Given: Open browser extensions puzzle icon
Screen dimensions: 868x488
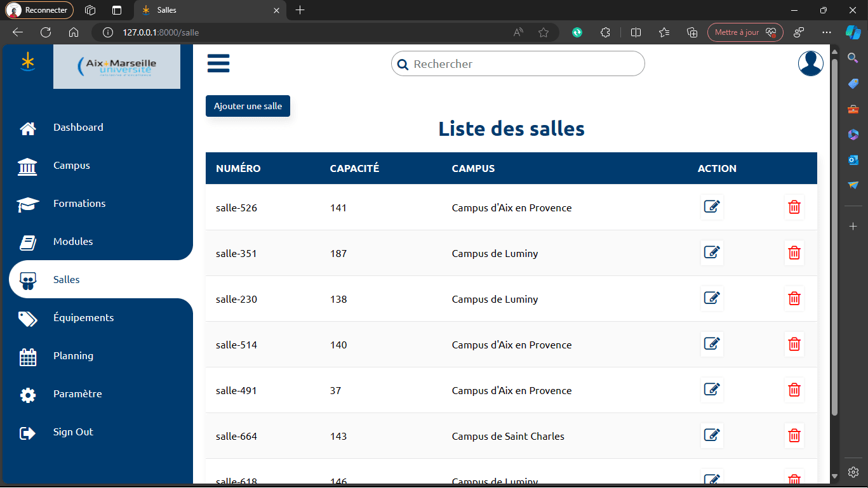Looking at the screenshot, I should (605, 32).
